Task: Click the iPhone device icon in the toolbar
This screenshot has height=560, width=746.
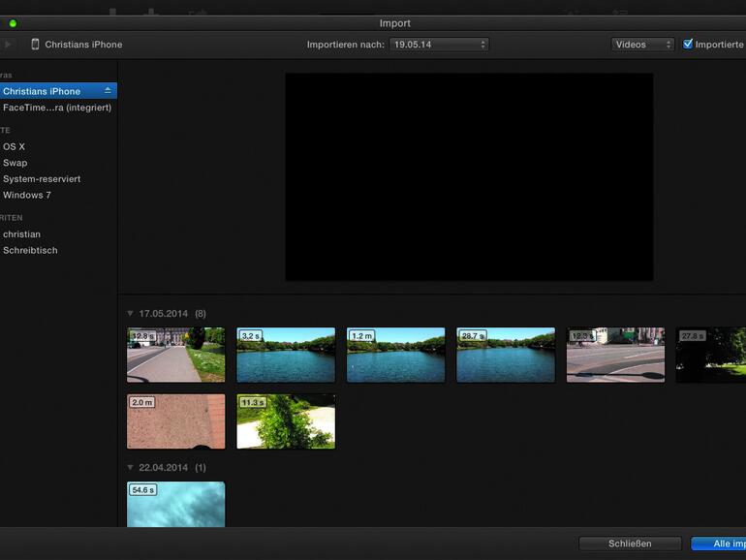Action: coord(36,45)
